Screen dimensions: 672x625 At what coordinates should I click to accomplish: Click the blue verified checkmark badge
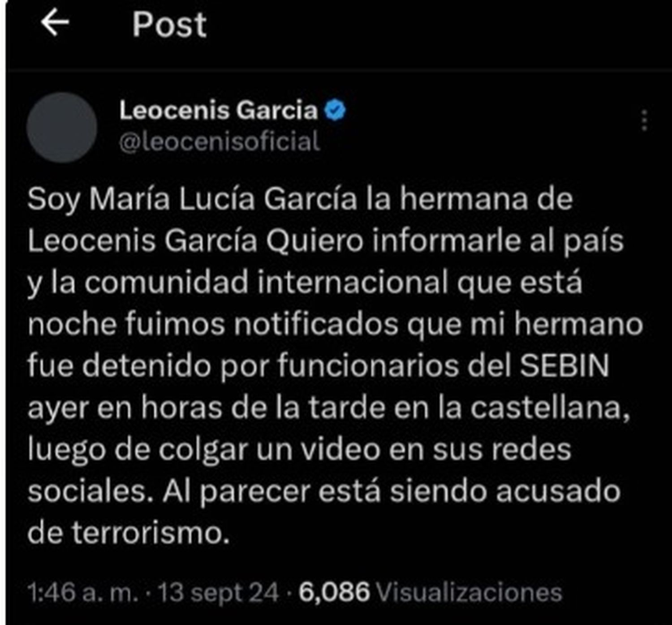coord(335,110)
